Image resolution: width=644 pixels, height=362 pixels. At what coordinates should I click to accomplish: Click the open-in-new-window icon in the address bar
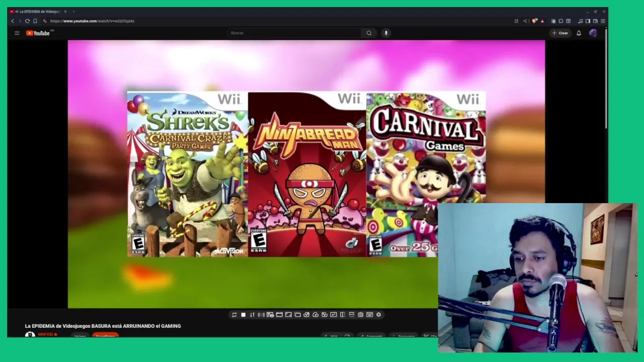[516, 21]
